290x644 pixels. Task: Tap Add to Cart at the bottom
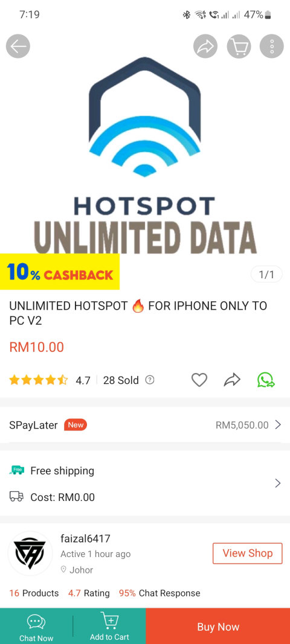[x=109, y=626]
